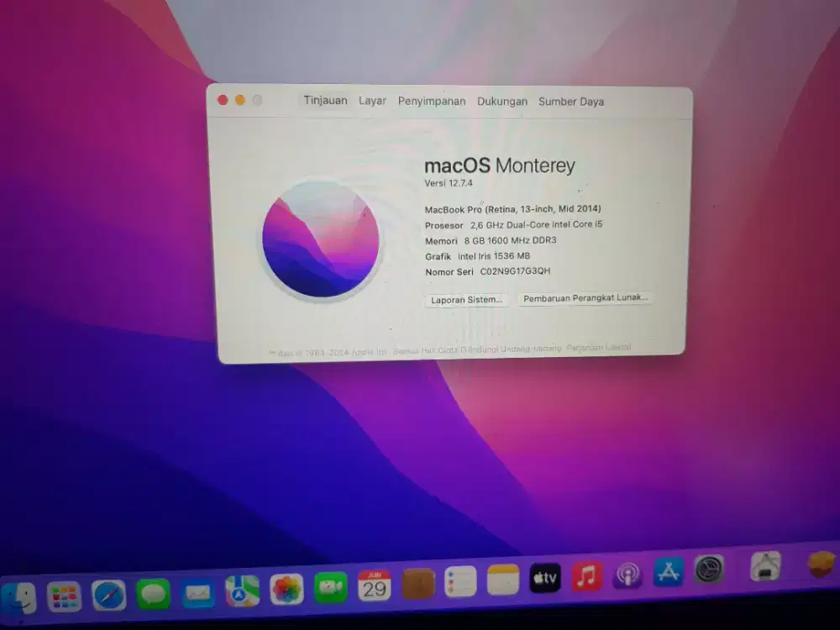Launch Safari from the dock
840x630 pixels.
pos(108,596)
